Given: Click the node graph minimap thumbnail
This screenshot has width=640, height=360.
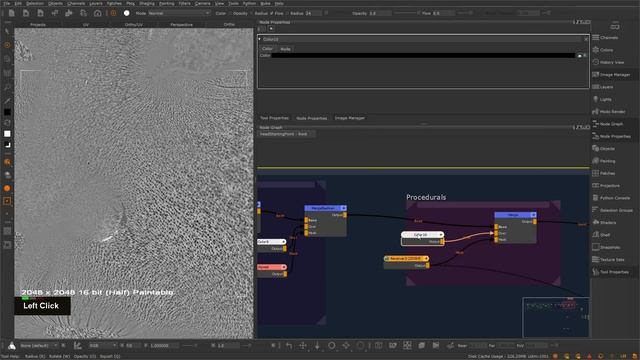Looking at the screenshot, I should 556,317.
